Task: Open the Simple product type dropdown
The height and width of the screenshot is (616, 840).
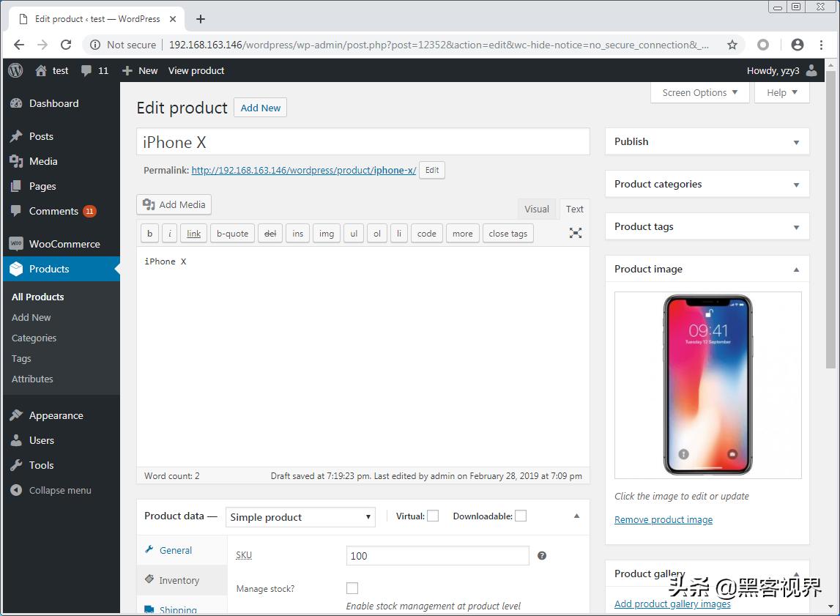Action: [x=300, y=517]
